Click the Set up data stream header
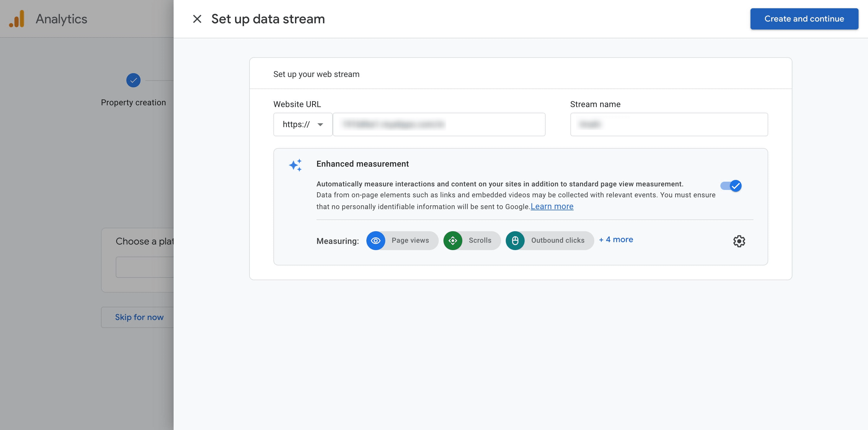 (267, 19)
